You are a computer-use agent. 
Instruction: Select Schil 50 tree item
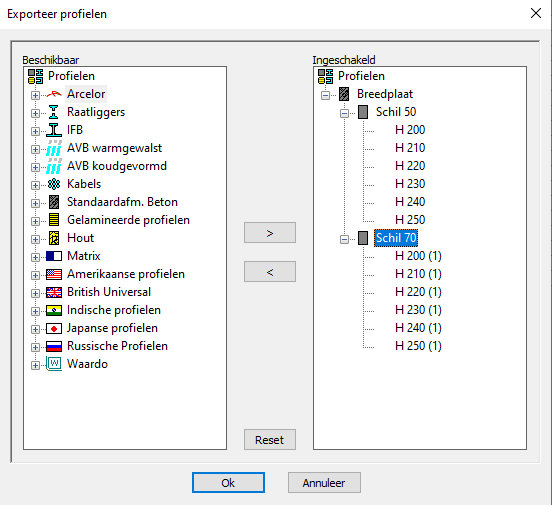point(396,112)
